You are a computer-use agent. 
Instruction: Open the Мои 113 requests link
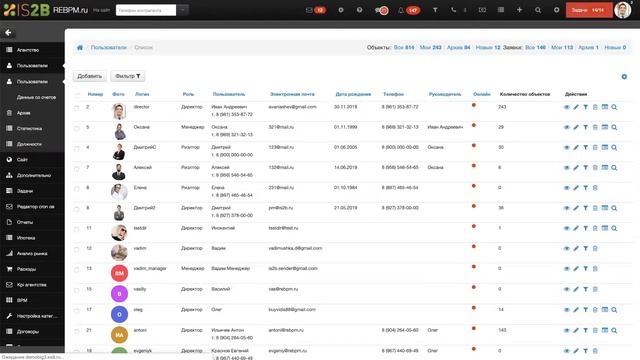562,47
